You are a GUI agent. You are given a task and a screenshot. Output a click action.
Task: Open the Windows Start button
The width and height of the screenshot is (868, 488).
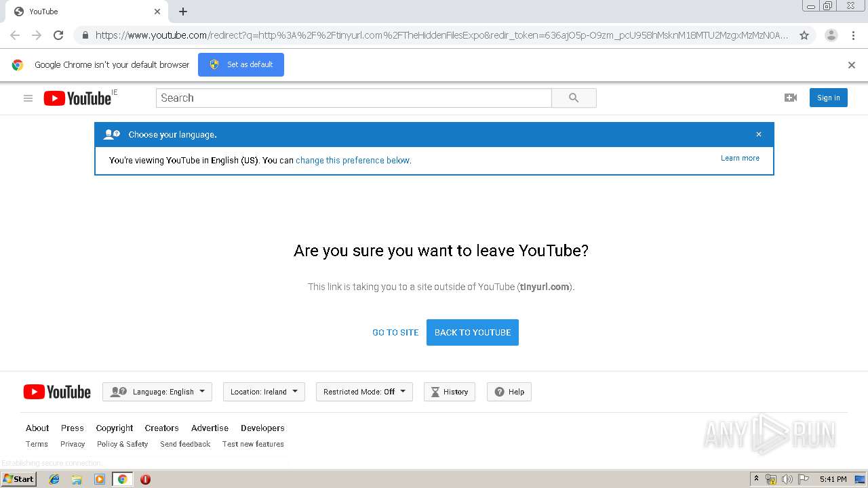18,479
